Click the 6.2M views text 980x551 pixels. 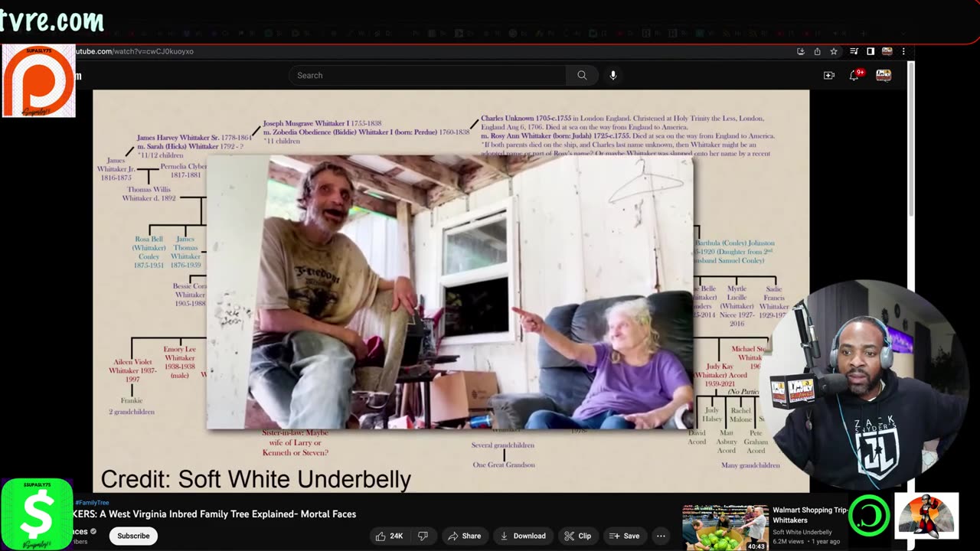(x=789, y=541)
